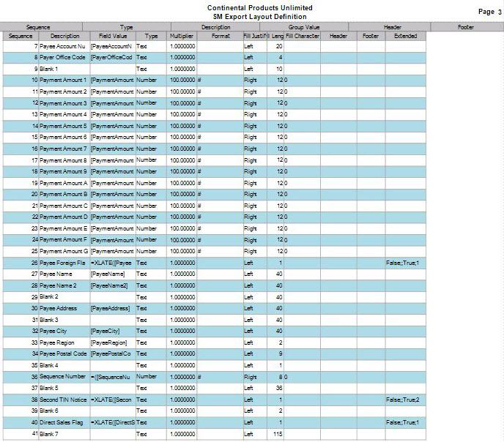Select the Payee City description cell
The height and width of the screenshot is (442, 504).
point(64,331)
